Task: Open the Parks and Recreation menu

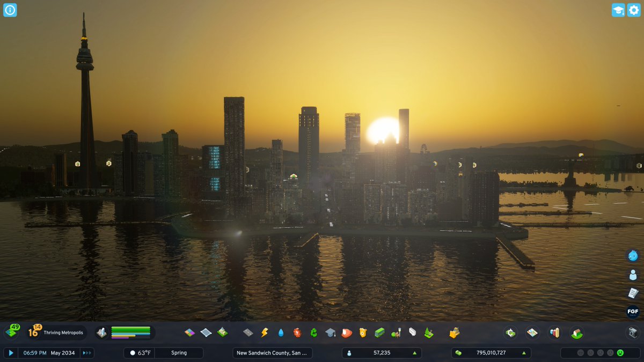Action: click(x=396, y=333)
